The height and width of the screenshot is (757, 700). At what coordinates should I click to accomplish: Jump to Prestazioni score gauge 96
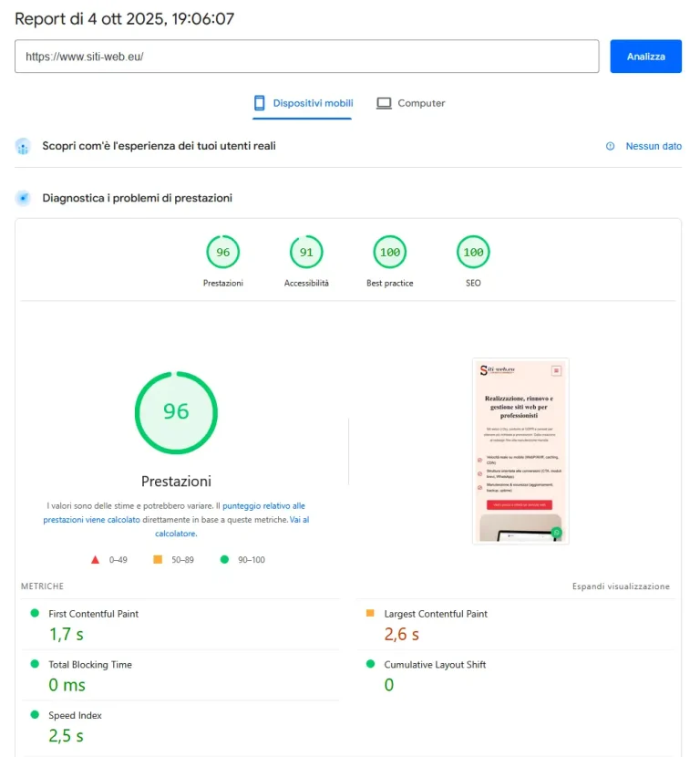click(x=223, y=253)
